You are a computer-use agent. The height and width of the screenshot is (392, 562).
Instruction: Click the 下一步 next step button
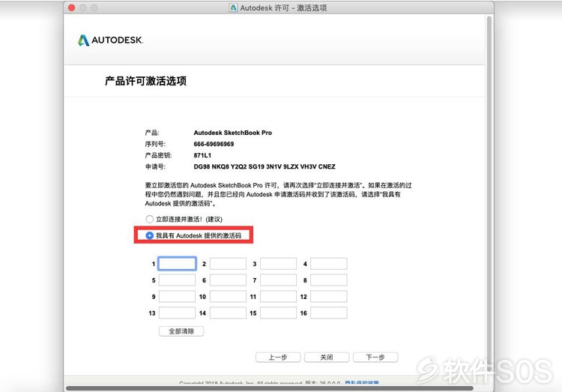point(375,358)
